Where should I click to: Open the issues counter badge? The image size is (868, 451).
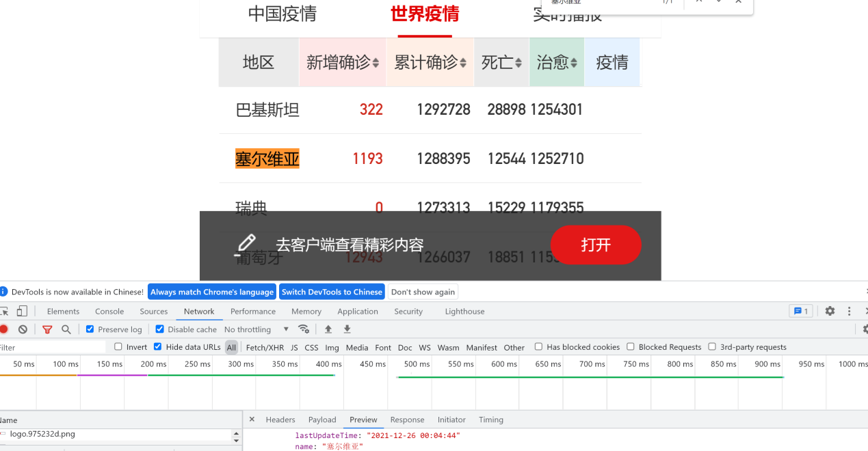[800, 311]
